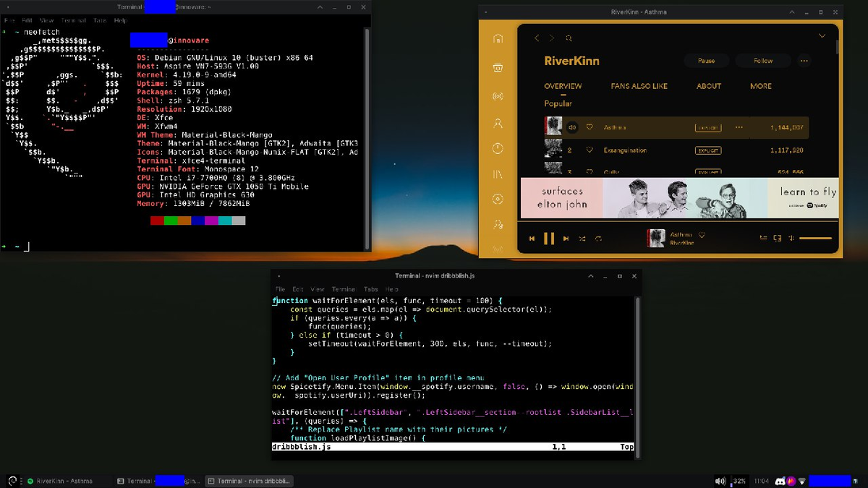
Task: Open three-dots options on Asthma track row
Action: click(x=739, y=127)
